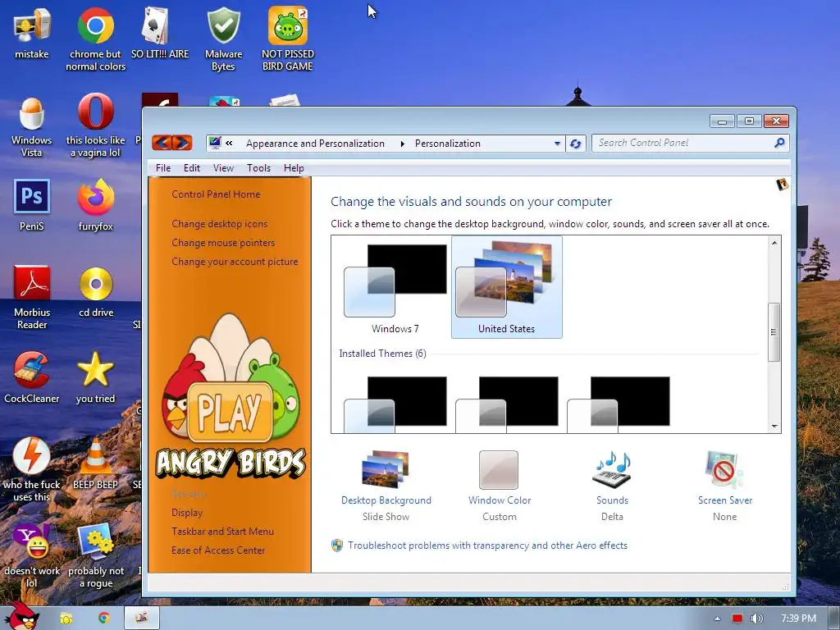Screen dimensions: 840x630
Task: Select the Windows 7 theme
Action: [395, 288]
